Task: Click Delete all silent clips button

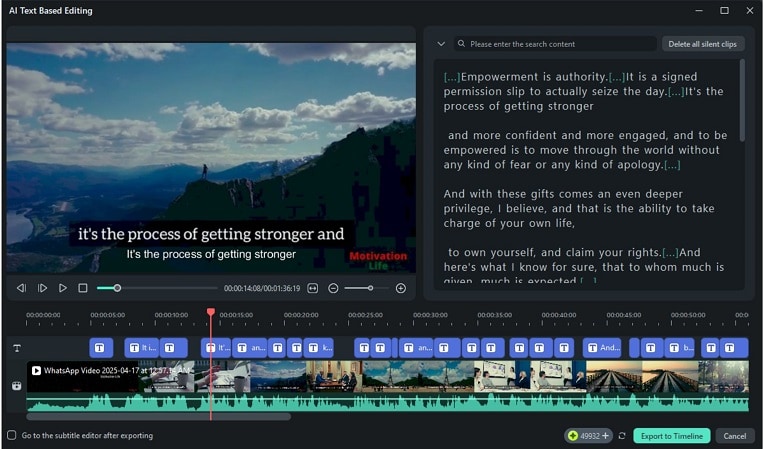Action: coord(703,44)
